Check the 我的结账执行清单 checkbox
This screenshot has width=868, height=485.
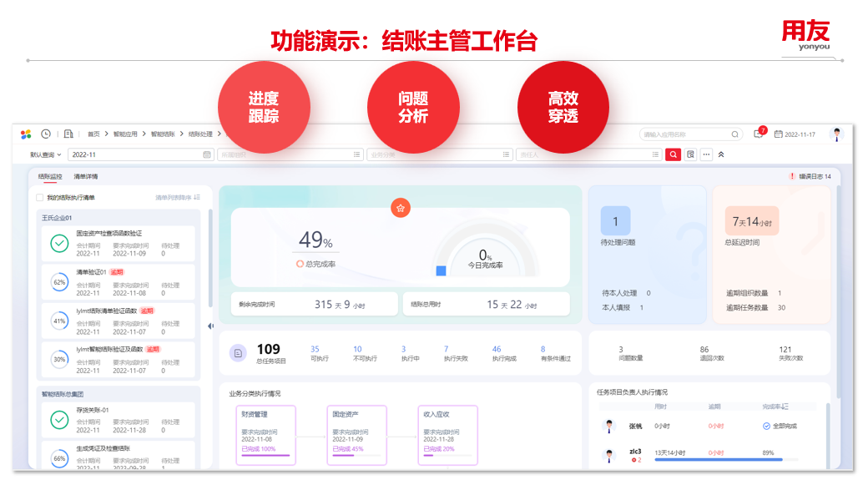click(x=39, y=196)
